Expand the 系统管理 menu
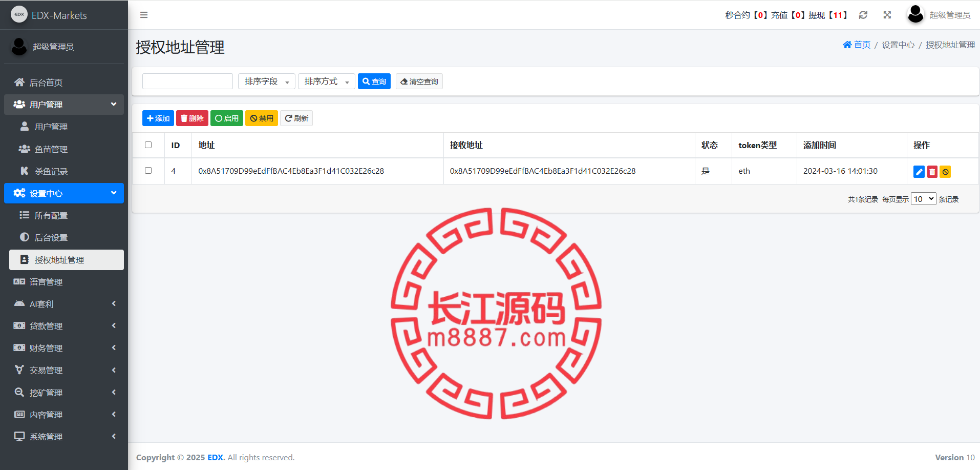Viewport: 980px width, 470px height. 64,437
